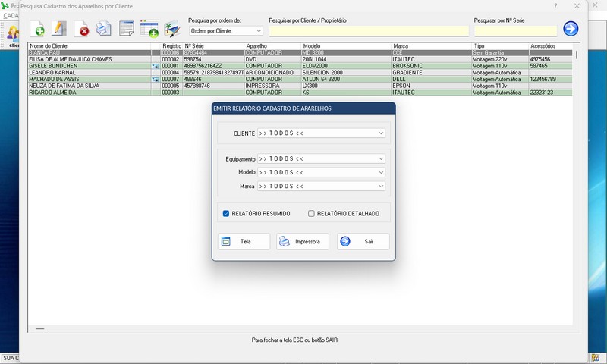Viewport: 607px width, 364px height.
Task: Select the NEUZA DE FATIMA DA SILVA row
Action: point(300,86)
